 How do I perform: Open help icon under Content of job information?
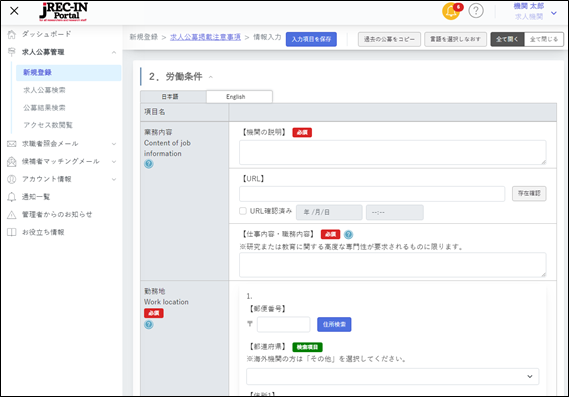148,164
